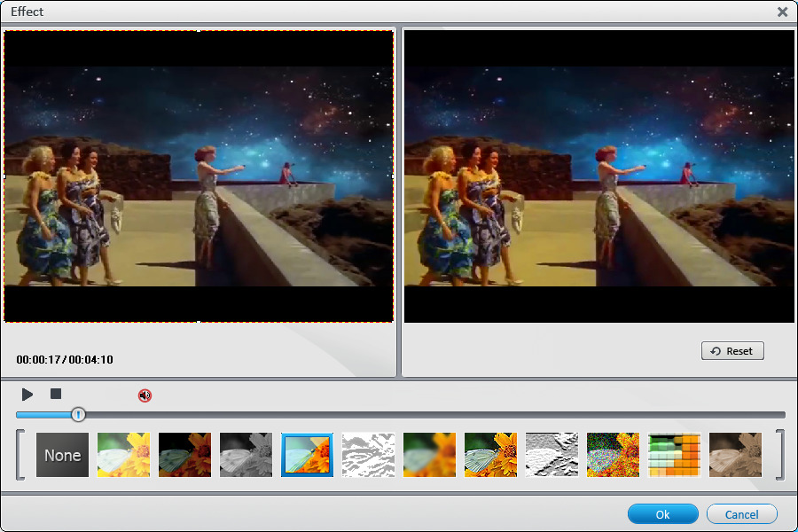Select the colorful noise effect thumbnail
798x532 pixels.
pyautogui.click(x=613, y=455)
